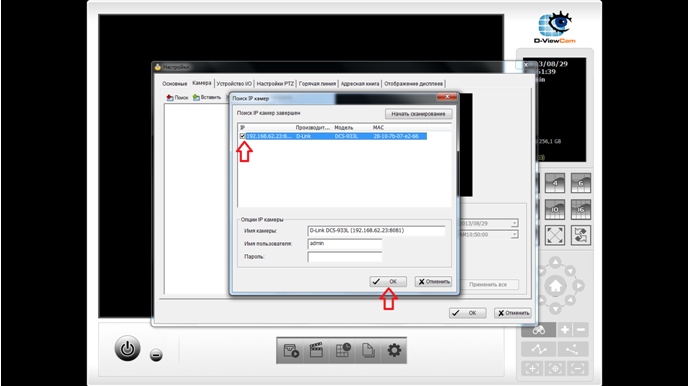Select the 4-camera split layout icon

555,183
